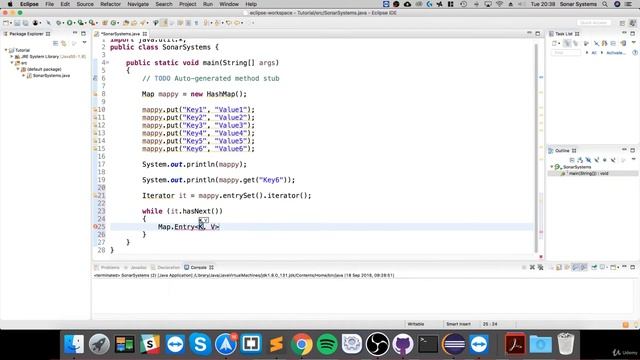Open Google Chrome from the Dock
Screen dimensions: 640x360
302,344
